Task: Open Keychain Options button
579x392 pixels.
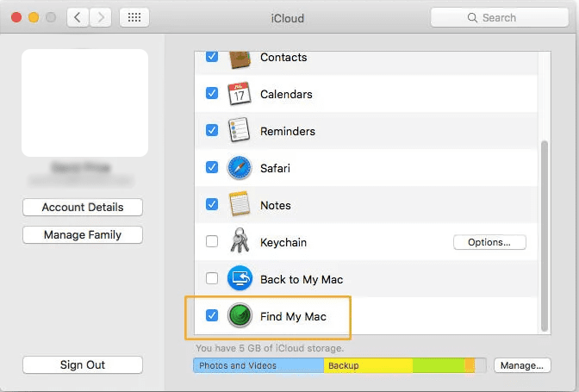Action: pos(489,242)
